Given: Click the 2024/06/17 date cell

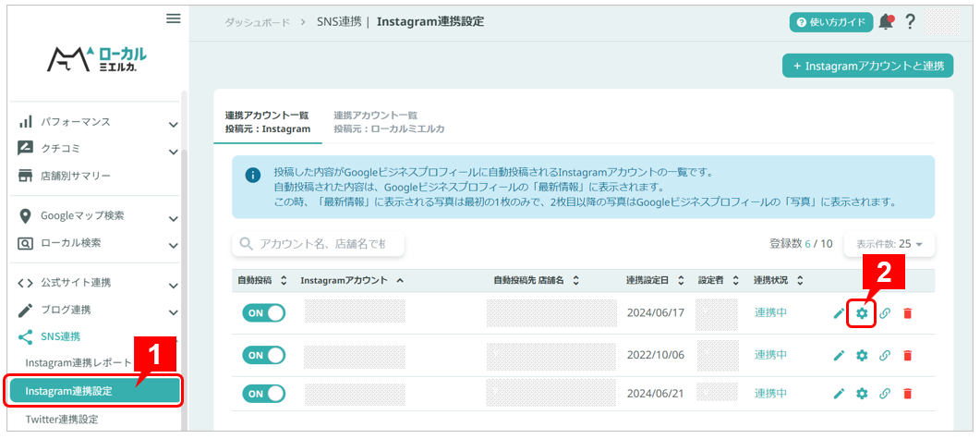Looking at the screenshot, I should [656, 313].
